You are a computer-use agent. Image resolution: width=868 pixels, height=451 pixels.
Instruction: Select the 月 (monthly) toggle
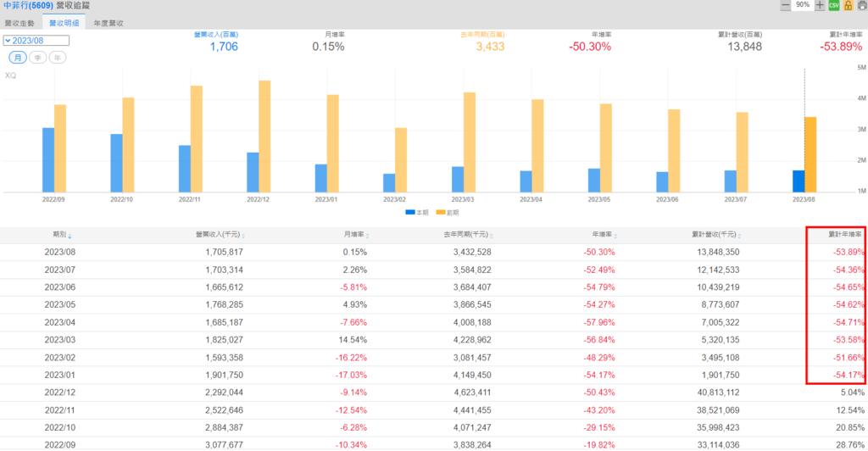(18, 58)
